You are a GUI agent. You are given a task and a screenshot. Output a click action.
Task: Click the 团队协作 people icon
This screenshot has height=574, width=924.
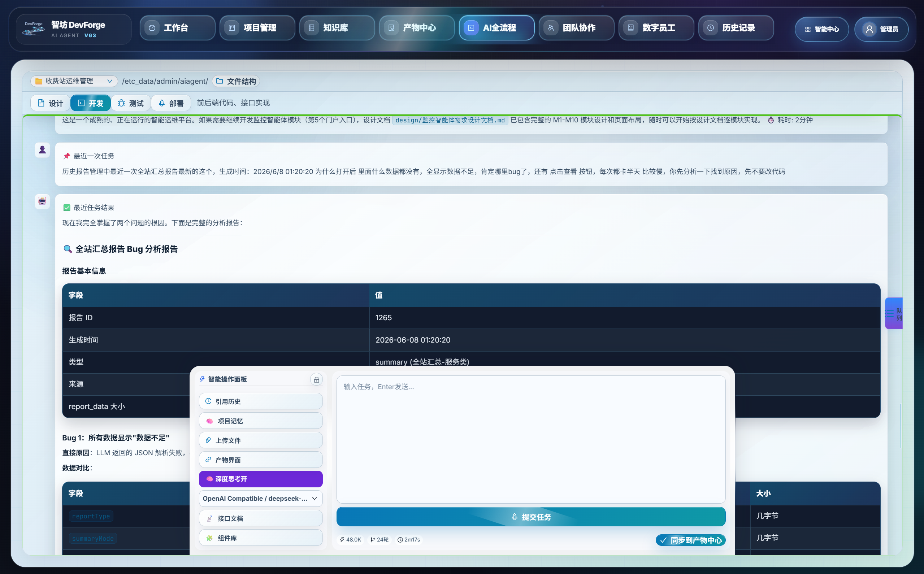pos(551,28)
